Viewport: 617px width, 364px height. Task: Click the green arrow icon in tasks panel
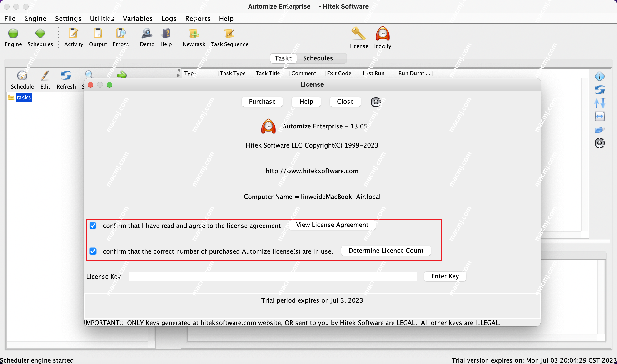click(x=121, y=74)
